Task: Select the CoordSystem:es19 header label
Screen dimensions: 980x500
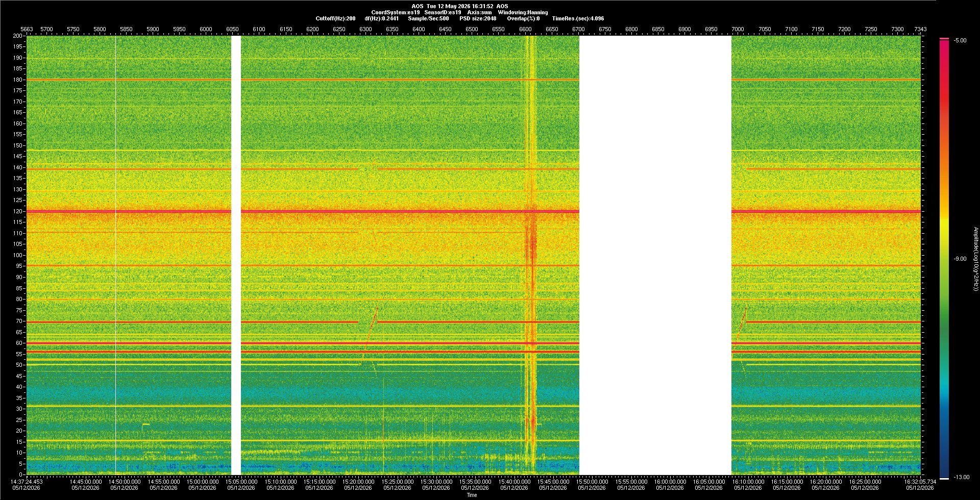Action: (396, 12)
